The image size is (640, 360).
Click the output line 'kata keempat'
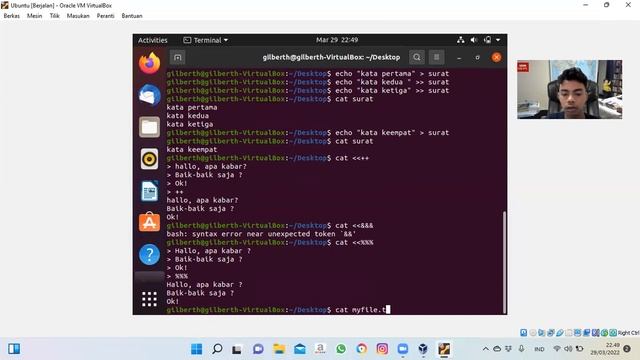(x=192, y=149)
